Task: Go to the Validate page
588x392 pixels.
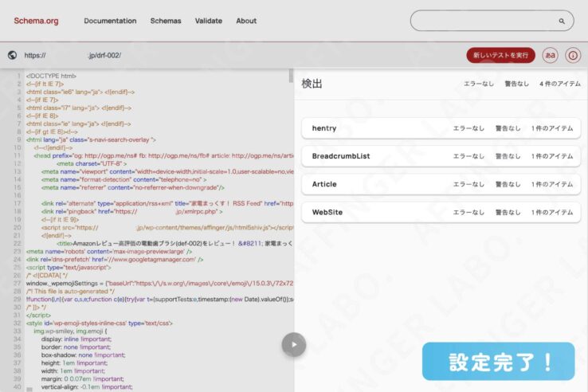Action: pos(208,21)
